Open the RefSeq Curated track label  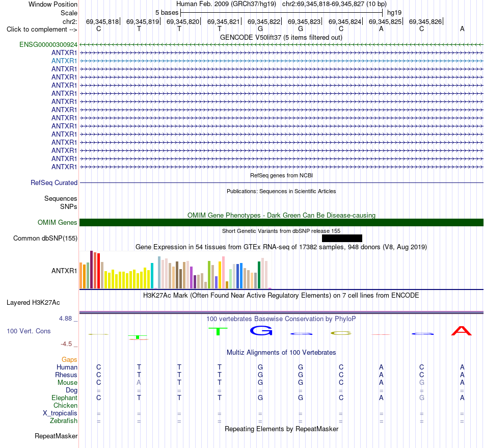[x=54, y=183]
